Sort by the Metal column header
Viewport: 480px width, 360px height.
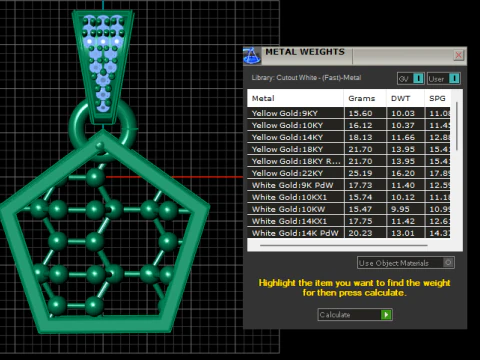(x=295, y=98)
